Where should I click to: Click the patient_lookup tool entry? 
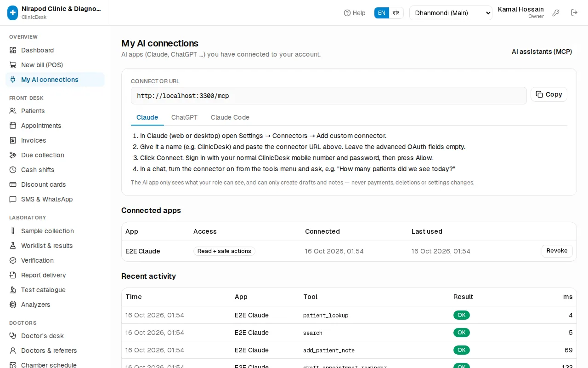click(326, 316)
